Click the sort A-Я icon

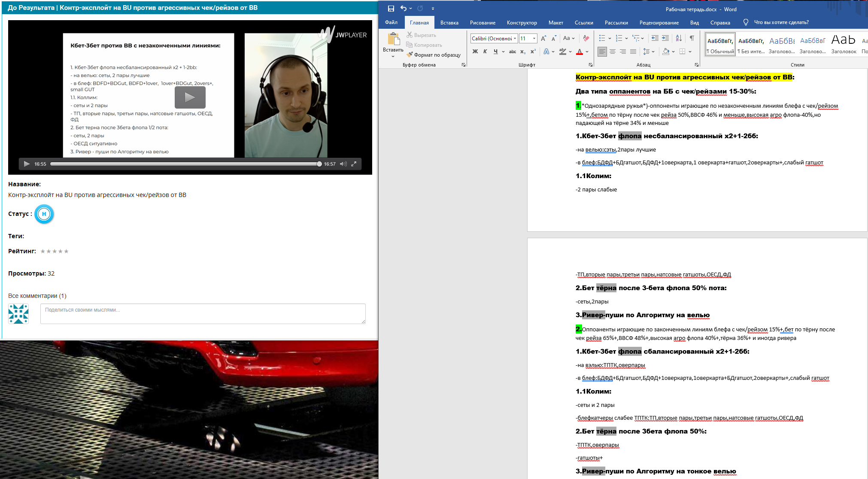(679, 38)
